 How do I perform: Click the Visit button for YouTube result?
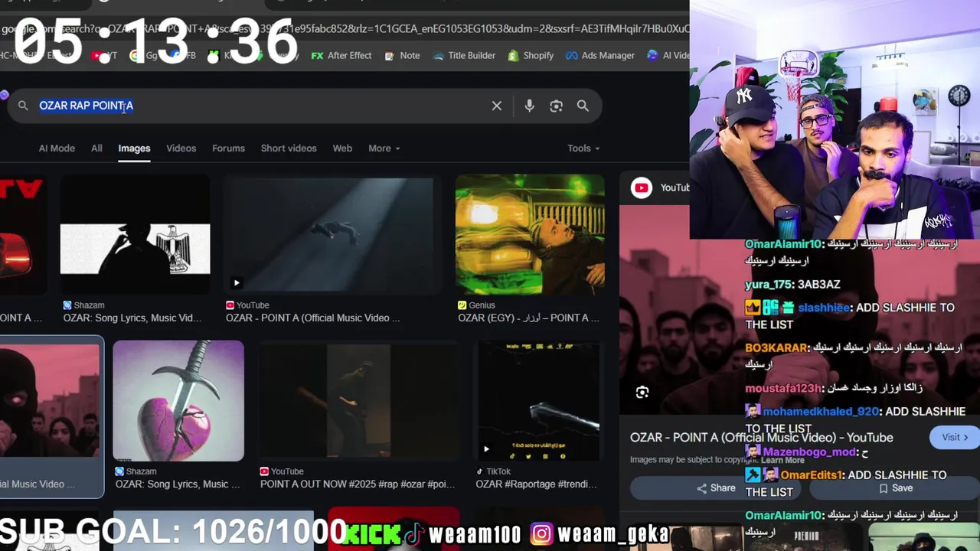click(x=955, y=437)
